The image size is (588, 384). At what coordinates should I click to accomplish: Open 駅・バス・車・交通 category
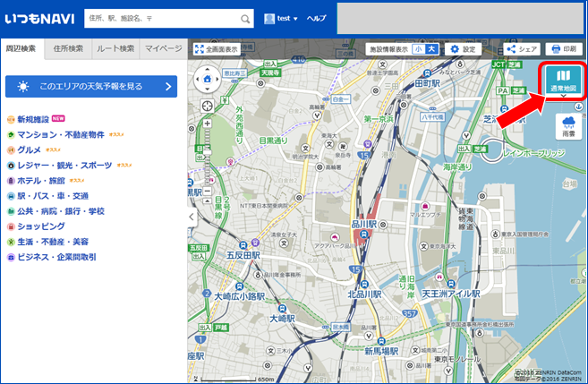pyautogui.click(x=53, y=196)
